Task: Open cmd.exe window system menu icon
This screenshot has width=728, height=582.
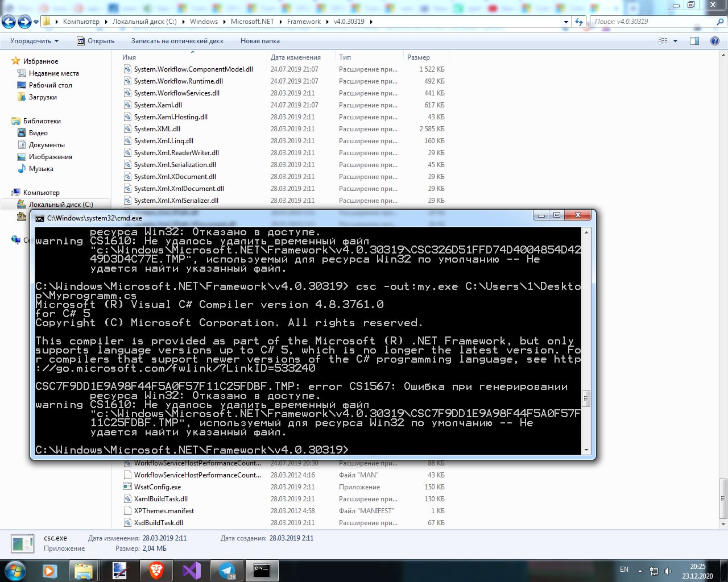Action: tap(39, 218)
